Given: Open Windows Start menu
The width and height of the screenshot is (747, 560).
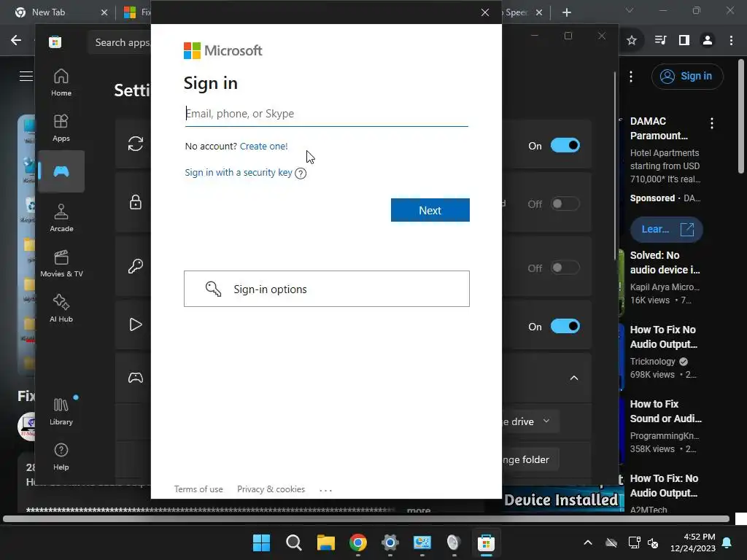Looking at the screenshot, I should (x=261, y=542).
